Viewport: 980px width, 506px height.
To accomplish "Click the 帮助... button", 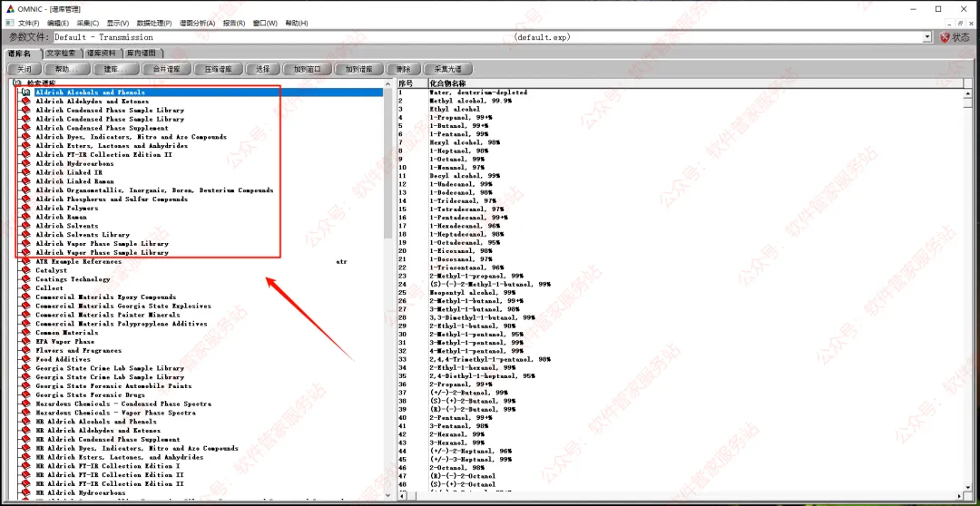I will tap(66, 69).
